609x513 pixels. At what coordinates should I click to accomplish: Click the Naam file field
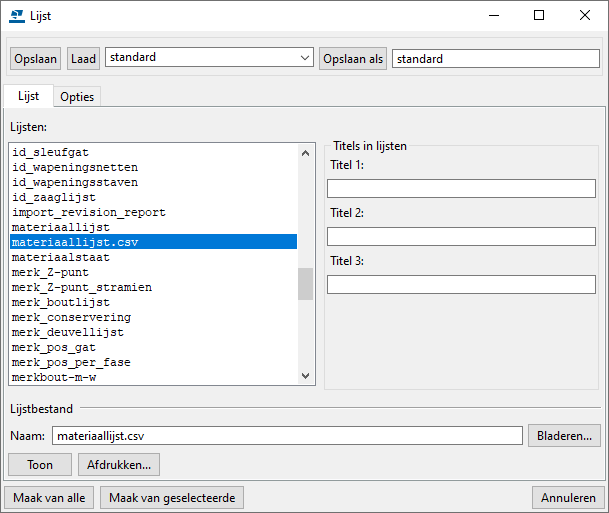click(x=287, y=436)
